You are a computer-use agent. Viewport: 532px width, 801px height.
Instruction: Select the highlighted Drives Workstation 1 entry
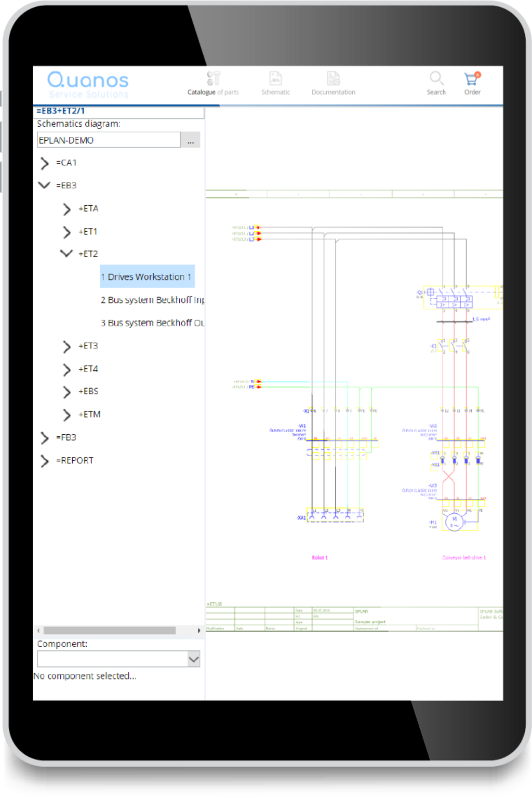click(147, 277)
